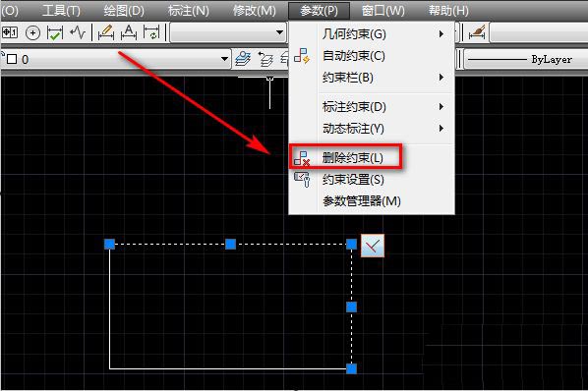Open the 窗口(W) menu
The width and height of the screenshot is (588, 391).
click(x=382, y=11)
